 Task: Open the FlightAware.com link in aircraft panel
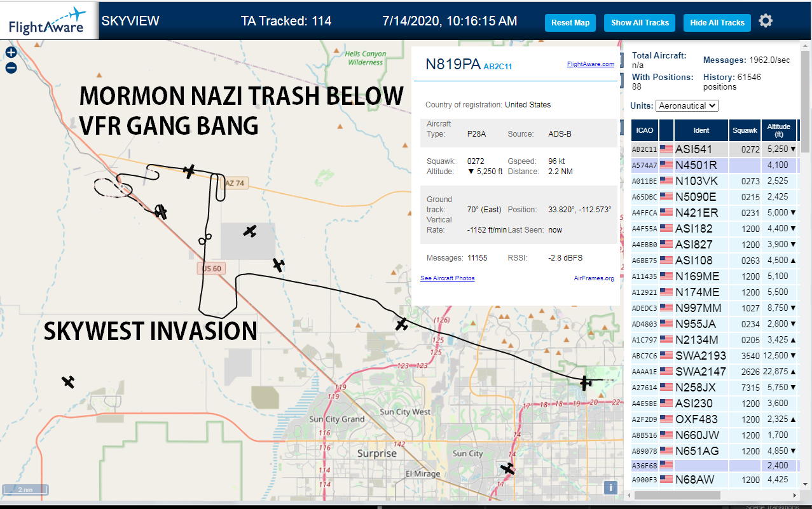[x=591, y=64]
